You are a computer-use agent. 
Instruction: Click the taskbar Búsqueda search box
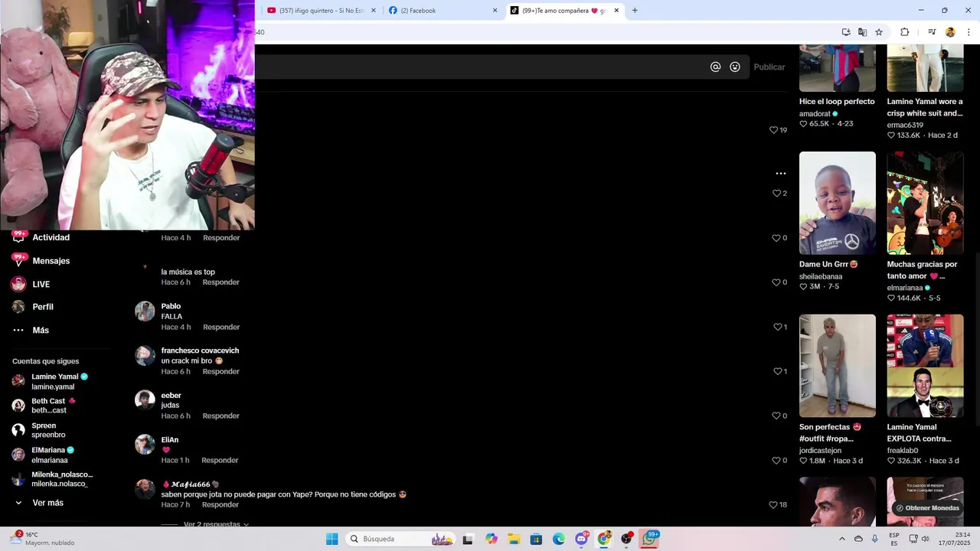(400, 539)
